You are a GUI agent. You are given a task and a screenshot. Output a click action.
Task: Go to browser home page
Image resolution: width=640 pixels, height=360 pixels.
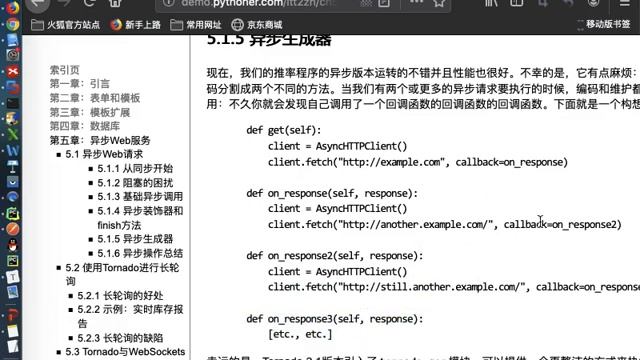(116, 3)
